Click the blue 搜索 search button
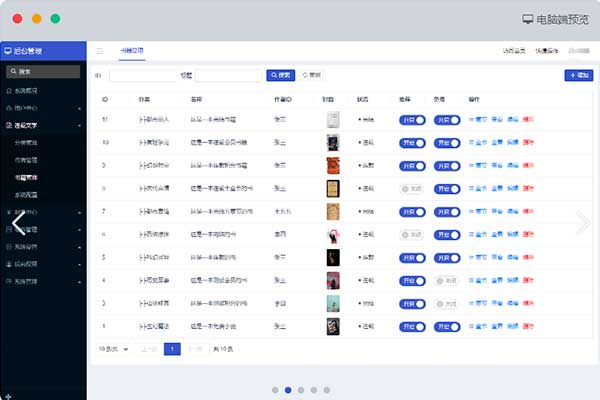600x400 pixels. tap(280, 75)
